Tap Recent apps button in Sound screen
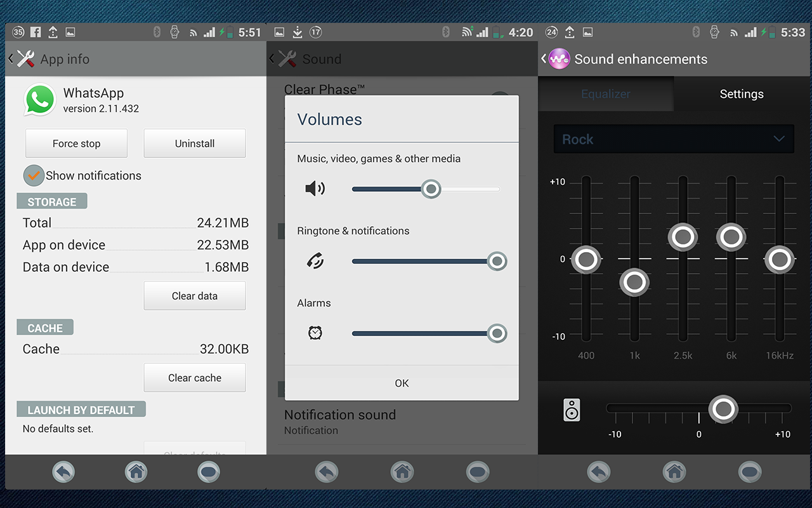812x508 pixels. [478, 472]
